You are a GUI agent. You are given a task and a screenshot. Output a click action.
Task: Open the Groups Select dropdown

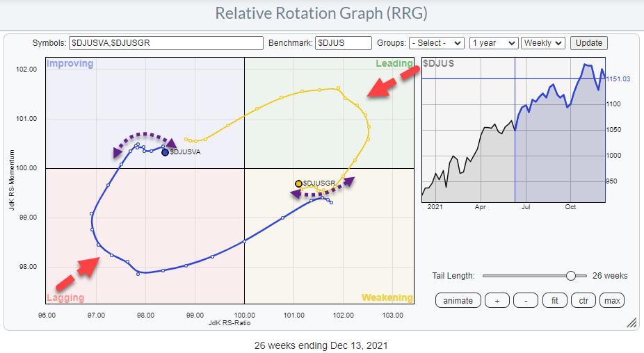436,43
